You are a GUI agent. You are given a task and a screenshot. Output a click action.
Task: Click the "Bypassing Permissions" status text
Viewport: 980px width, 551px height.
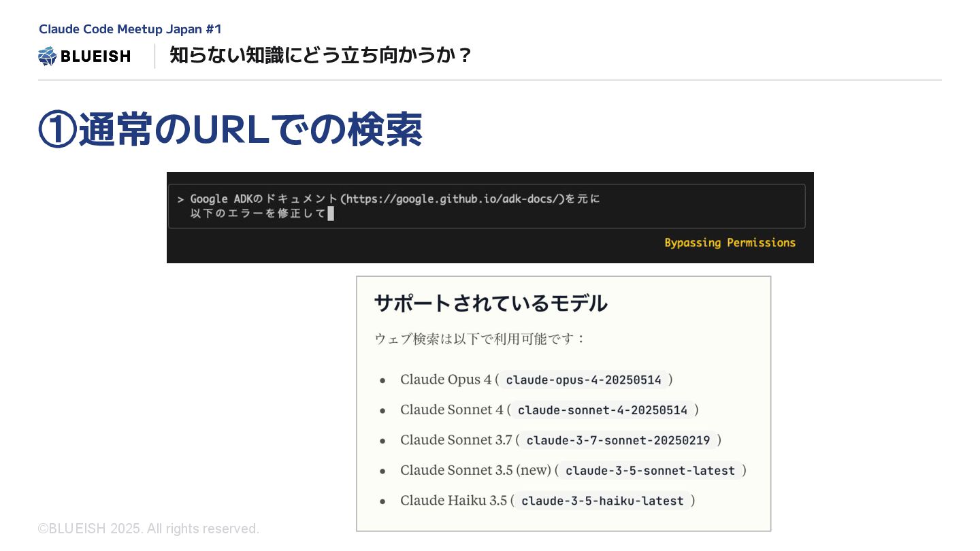(x=730, y=243)
